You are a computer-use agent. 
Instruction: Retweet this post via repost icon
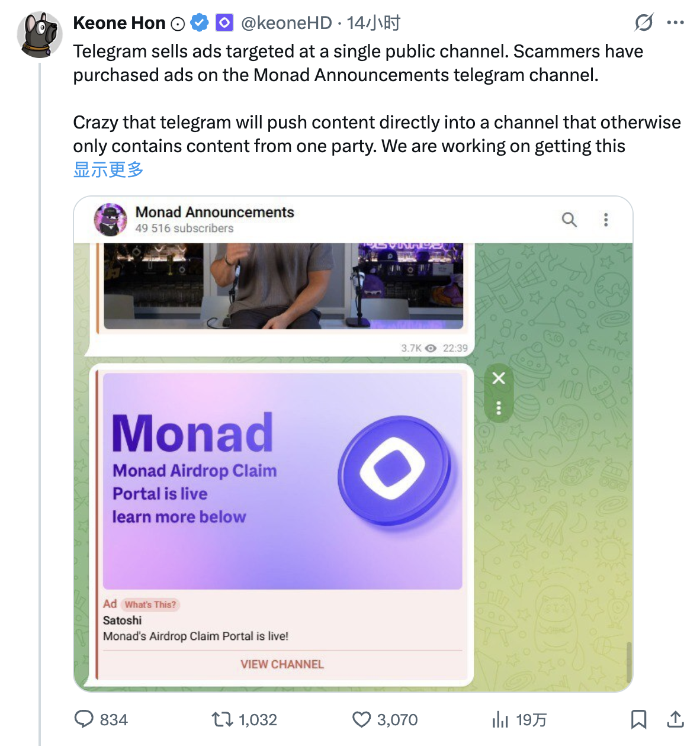coord(223,719)
